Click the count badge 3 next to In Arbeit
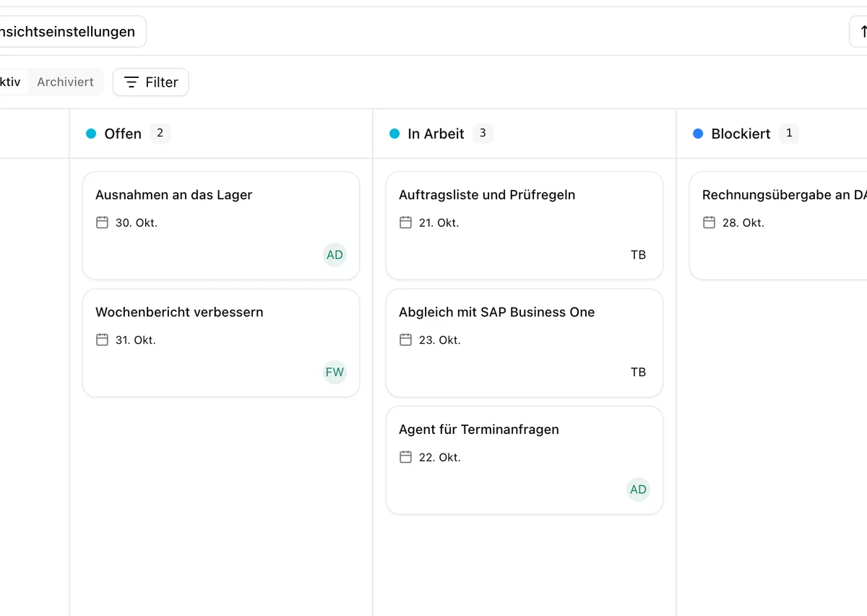The height and width of the screenshot is (616, 867). [483, 133]
